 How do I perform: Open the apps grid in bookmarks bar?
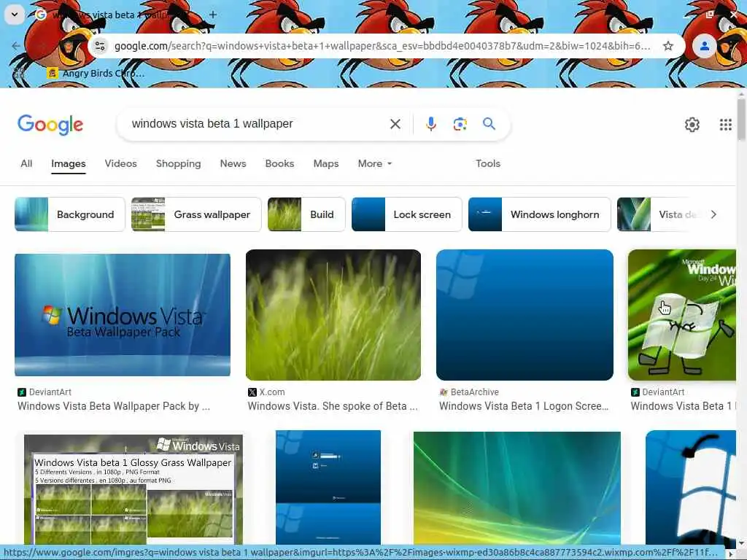pyautogui.click(x=18, y=74)
